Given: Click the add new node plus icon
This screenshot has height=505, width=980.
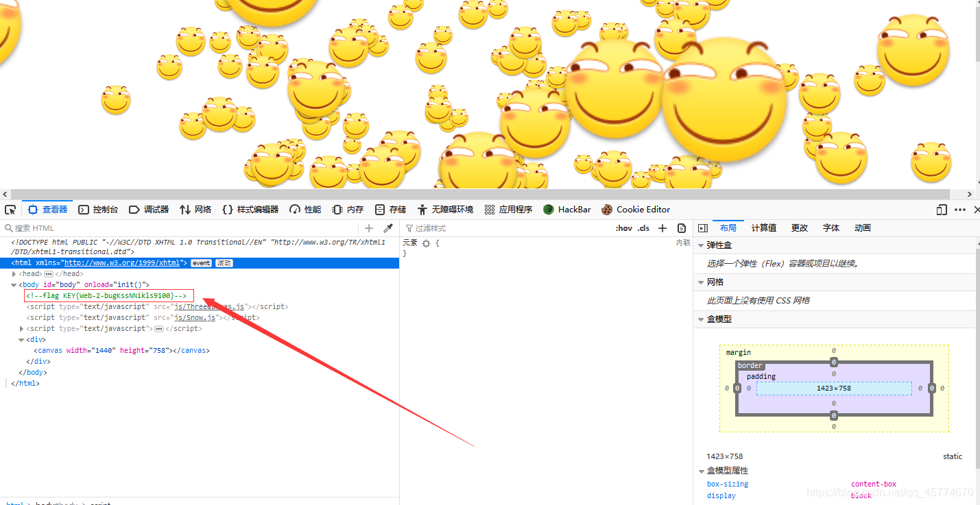Looking at the screenshot, I should point(369,228).
